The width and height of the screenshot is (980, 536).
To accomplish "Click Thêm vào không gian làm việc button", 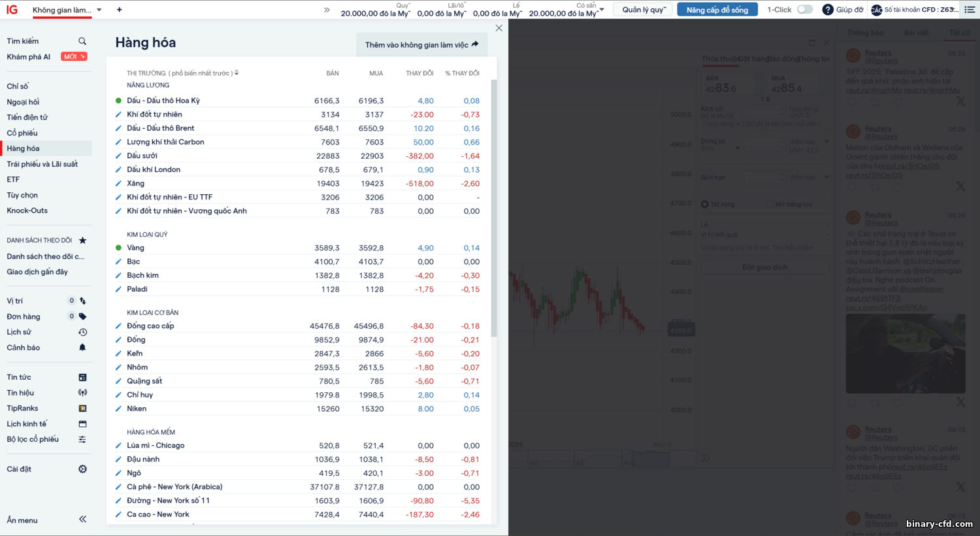I will 421,44.
